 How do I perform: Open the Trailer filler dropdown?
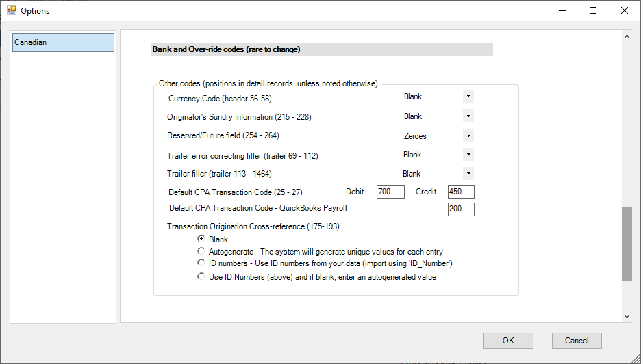click(x=468, y=174)
